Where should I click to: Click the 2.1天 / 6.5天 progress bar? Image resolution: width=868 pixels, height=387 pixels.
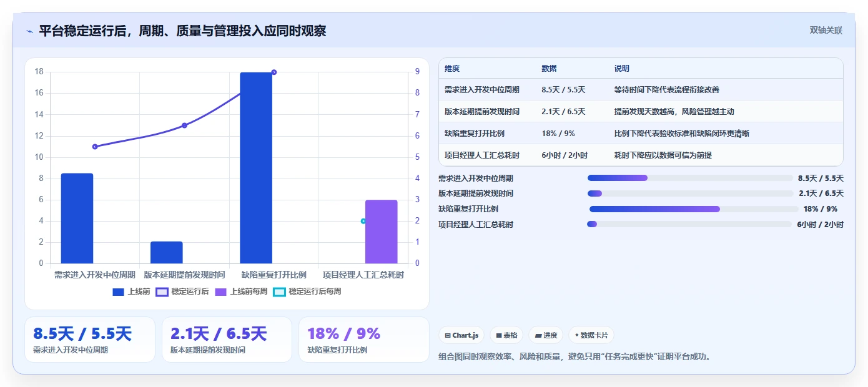click(x=690, y=193)
